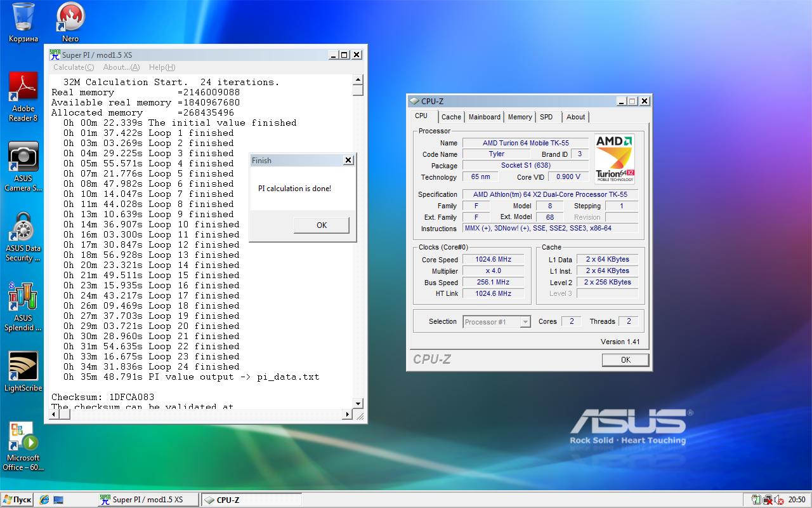
Task: Click the Level 2 cache value
Action: coord(607,282)
